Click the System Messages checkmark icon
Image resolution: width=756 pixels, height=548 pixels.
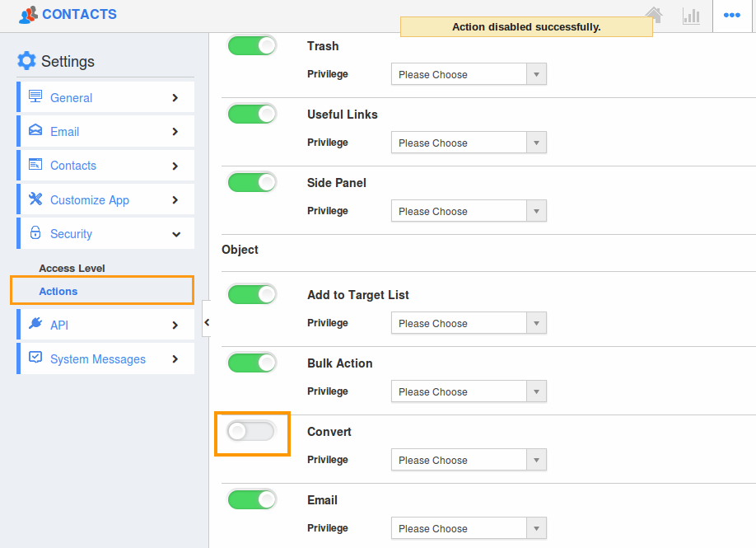coord(35,358)
